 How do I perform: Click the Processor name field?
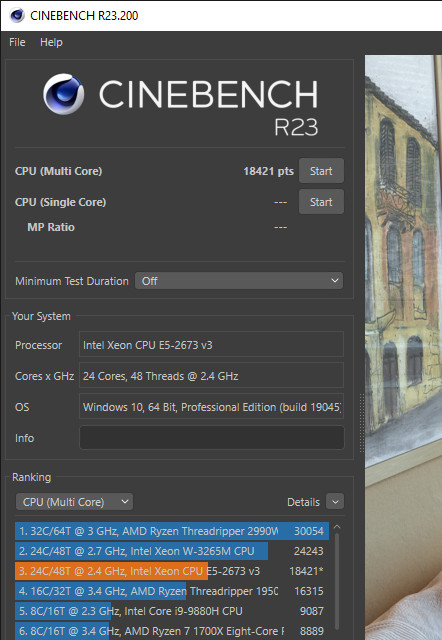(x=211, y=345)
